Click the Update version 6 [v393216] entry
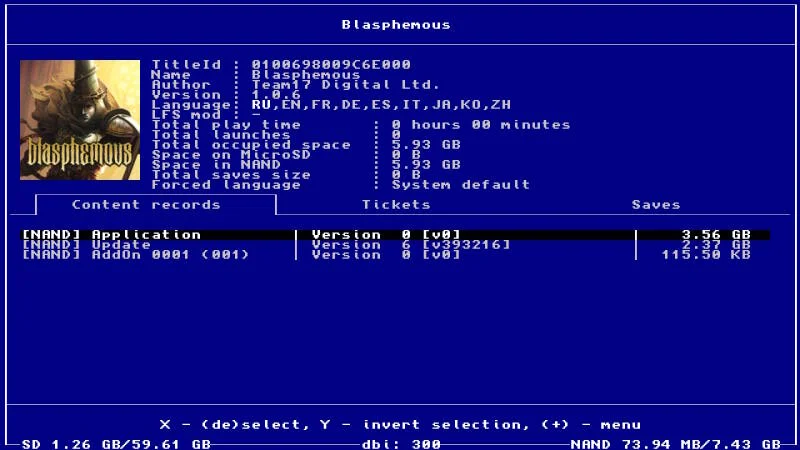 (x=410, y=245)
